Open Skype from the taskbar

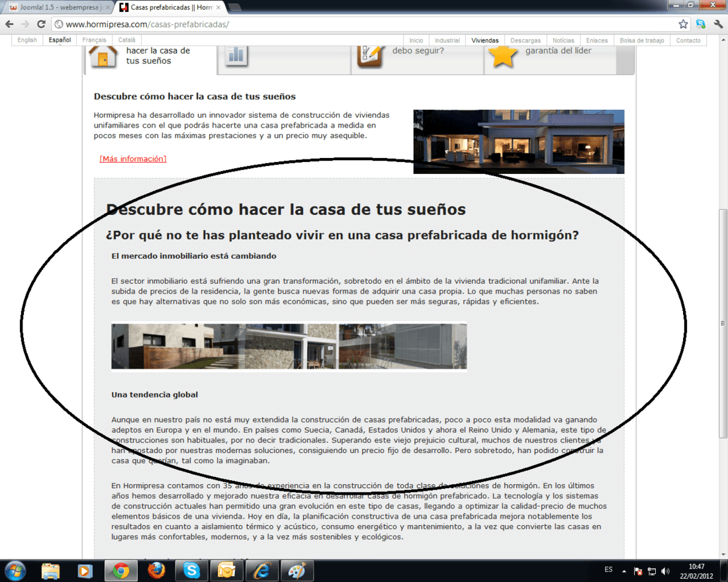click(191, 571)
